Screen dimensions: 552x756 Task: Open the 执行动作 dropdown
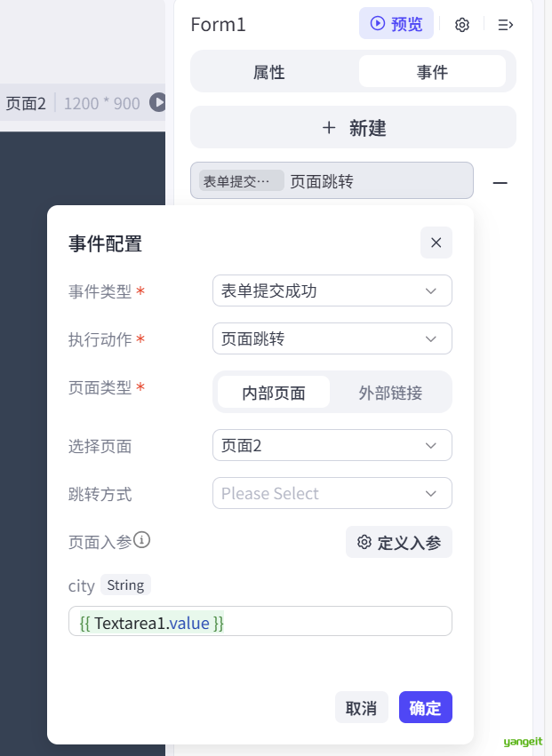(332, 338)
